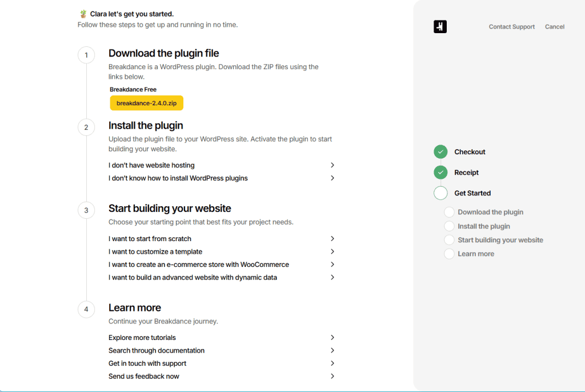This screenshot has width=585, height=392.
Task: Go to Checkout step in sidebar
Action: pos(470,152)
